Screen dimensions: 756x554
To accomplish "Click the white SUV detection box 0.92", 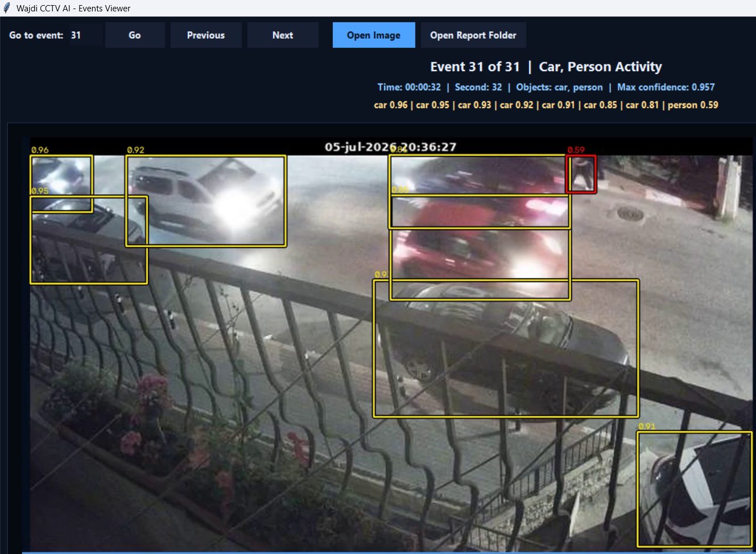I will pyautogui.click(x=206, y=201).
